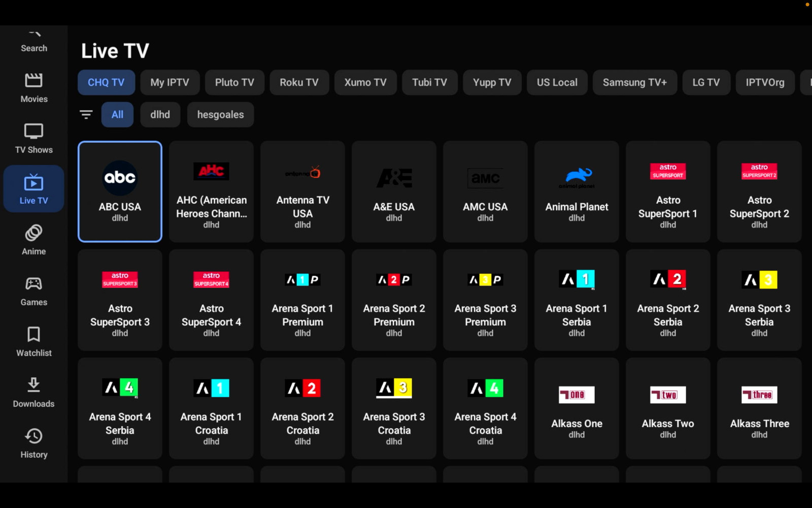Click the Alkass Two logo

668,395
